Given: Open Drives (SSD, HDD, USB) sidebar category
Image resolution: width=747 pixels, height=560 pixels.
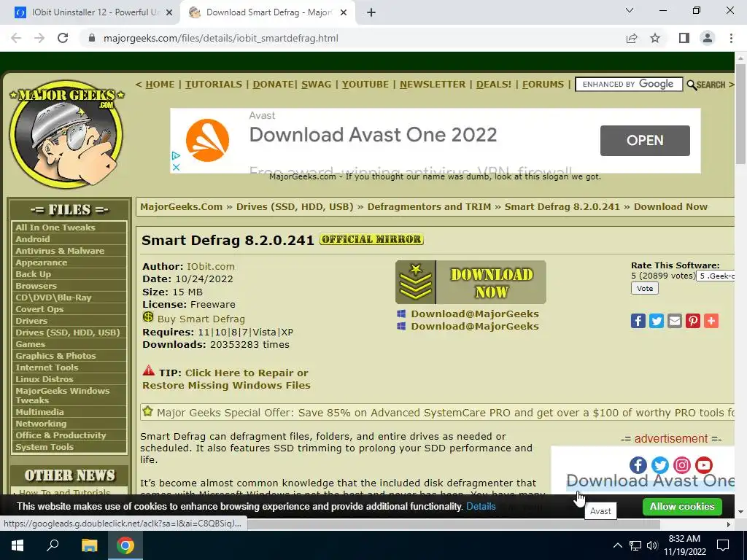Looking at the screenshot, I should tap(68, 332).
